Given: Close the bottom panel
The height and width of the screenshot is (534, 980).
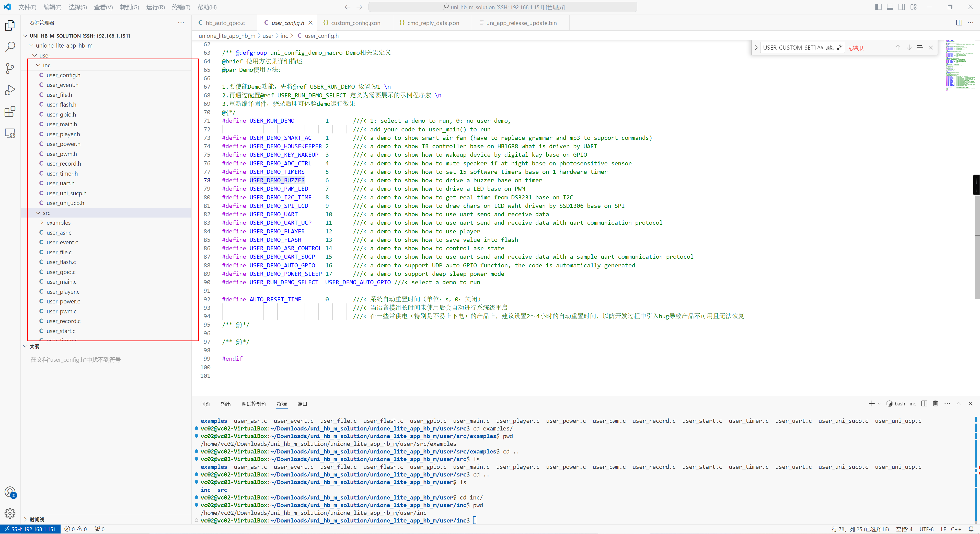Looking at the screenshot, I should click(971, 403).
